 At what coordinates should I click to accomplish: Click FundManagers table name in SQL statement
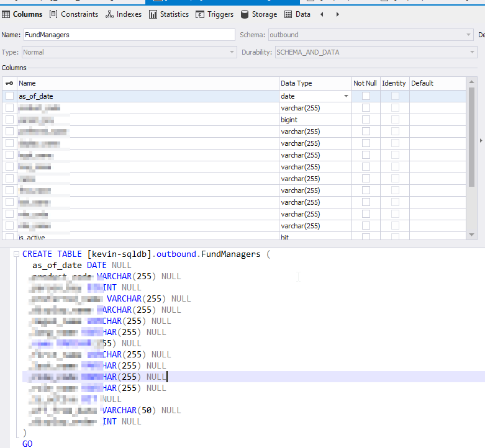coord(231,254)
